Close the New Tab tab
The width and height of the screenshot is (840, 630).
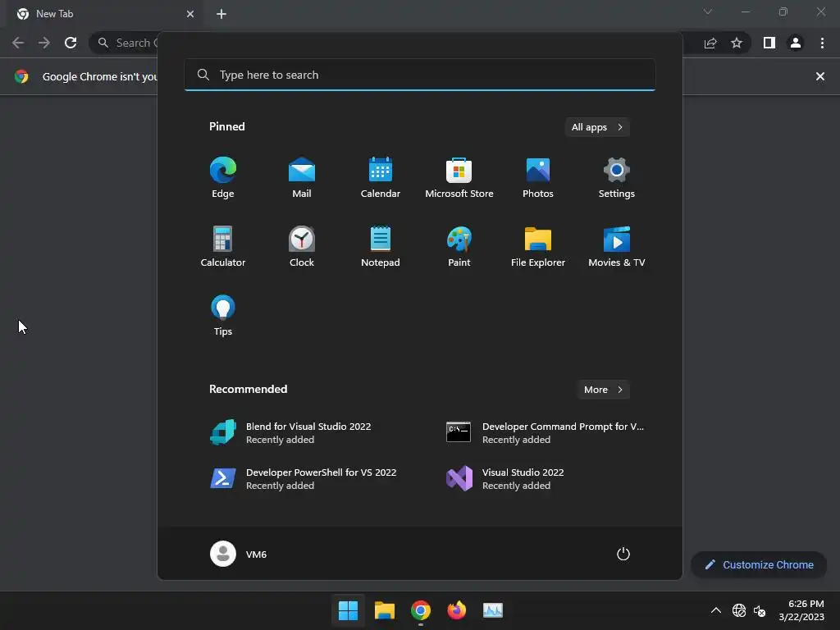[x=190, y=14]
